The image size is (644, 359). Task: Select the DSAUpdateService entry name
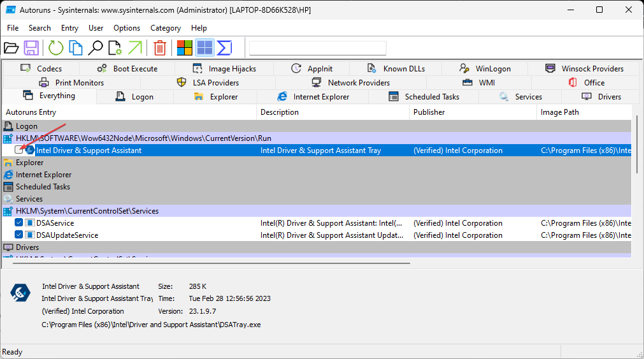tap(68, 235)
